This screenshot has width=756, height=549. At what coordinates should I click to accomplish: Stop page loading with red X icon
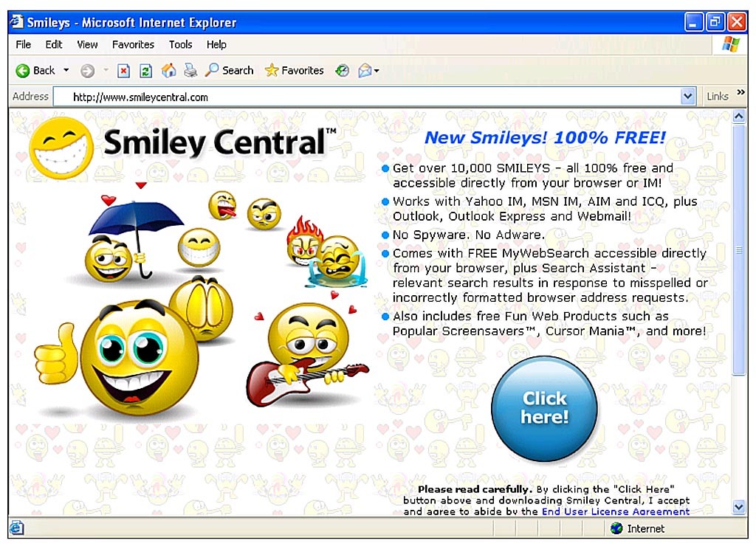tap(124, 71)
